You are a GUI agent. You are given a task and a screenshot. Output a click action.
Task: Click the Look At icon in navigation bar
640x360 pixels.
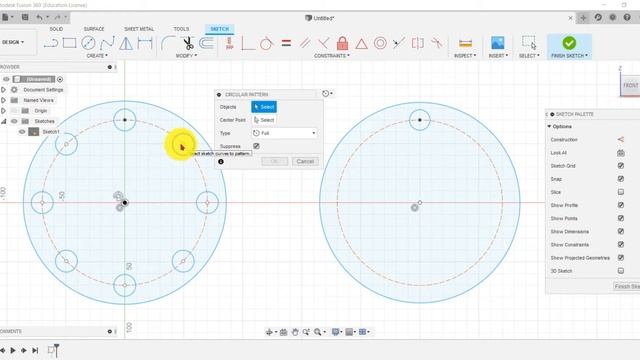click(x=283, y=332)
